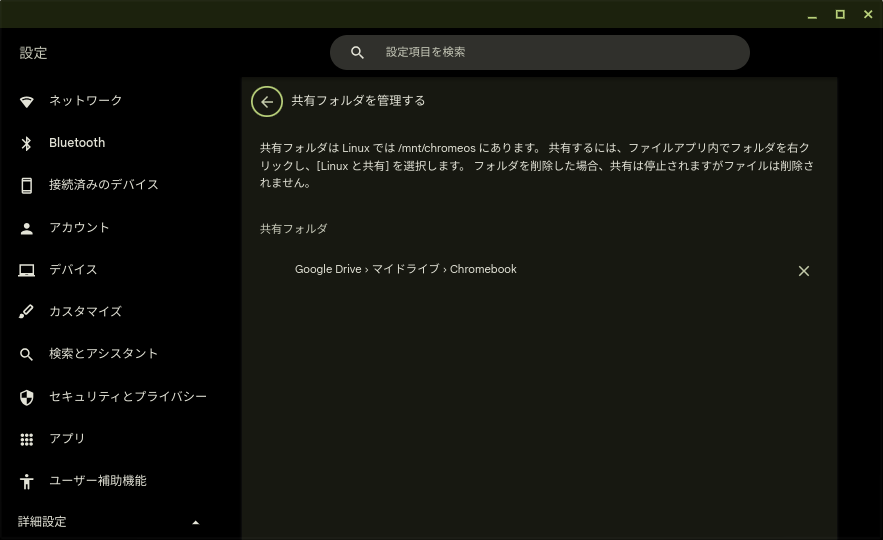
Task: Go back using the circled arrow button
Action: (x=267, y=101)
